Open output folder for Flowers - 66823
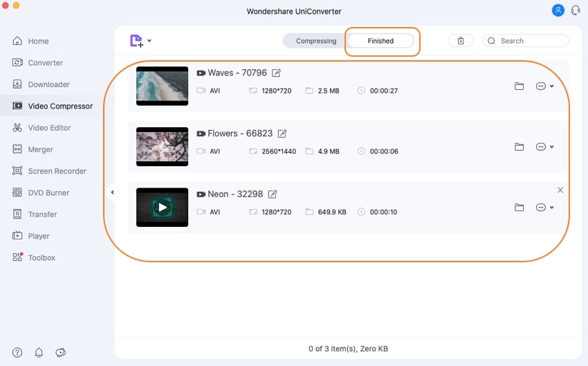The image size is (588, 366). click(519, 147)
